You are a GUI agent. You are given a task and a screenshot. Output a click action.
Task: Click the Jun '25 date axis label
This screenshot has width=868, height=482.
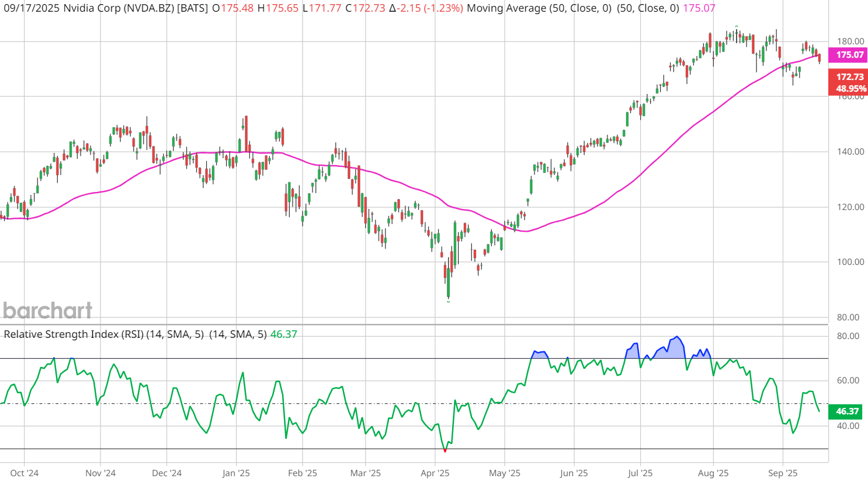click(x=574, y=473)
